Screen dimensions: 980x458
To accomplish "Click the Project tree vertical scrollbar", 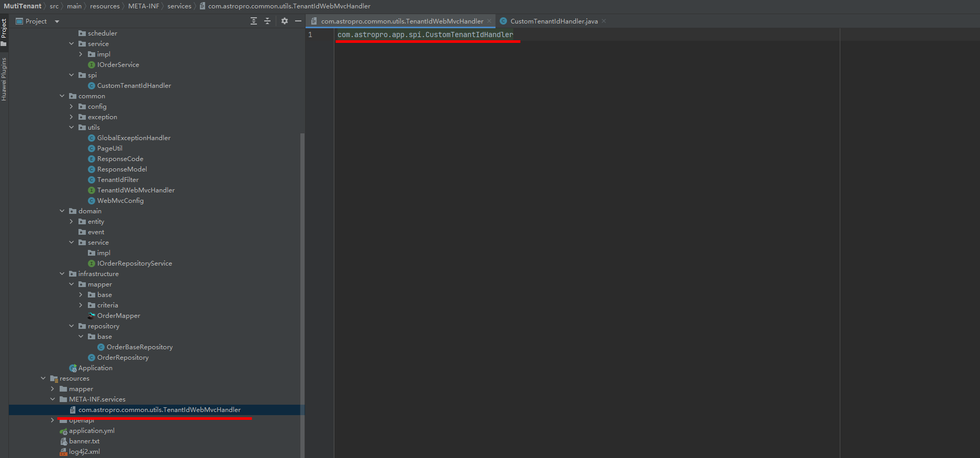I will pos(302,261).
